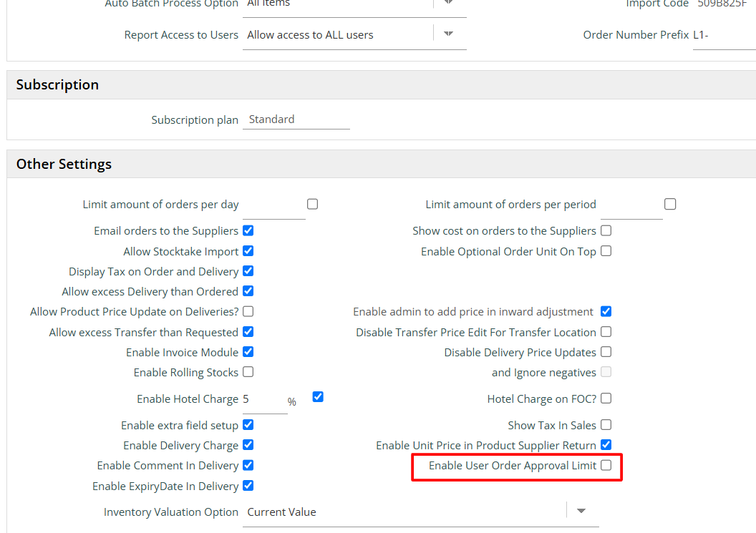Uncheck Email orders to the Suppliers
This screenshot has height=533, width=756.
(248, 231)
